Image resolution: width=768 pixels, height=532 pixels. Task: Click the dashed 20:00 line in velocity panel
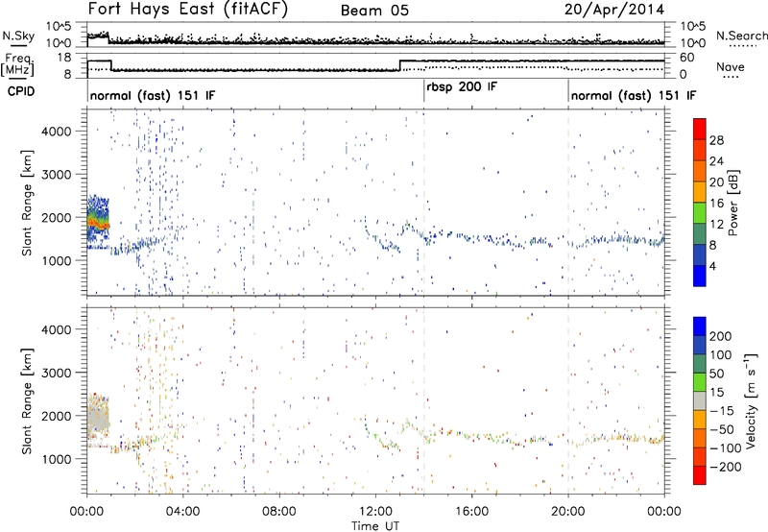point(568,400)
